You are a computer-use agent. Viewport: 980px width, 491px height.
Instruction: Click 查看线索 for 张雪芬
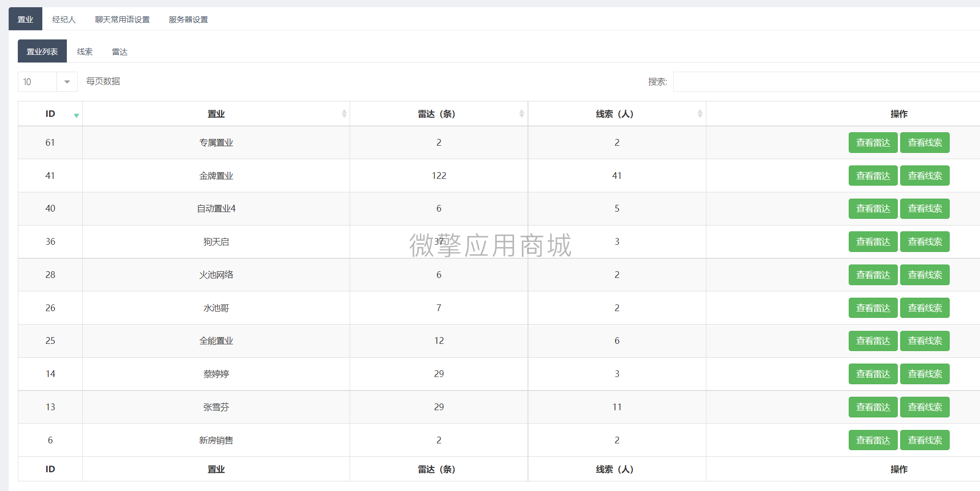[x=925, y=407]
